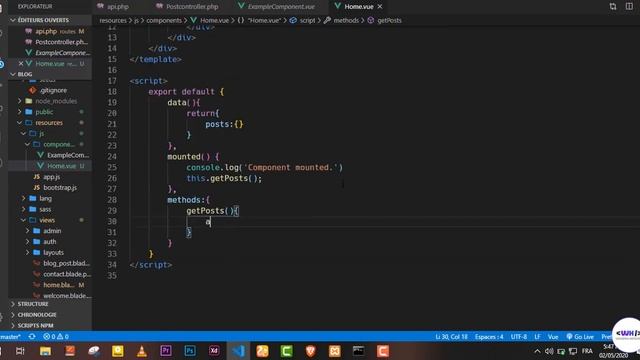Collapse the BLOG project section
Viewport: 640px width, 360px height.
pyautogui.click(x=24, y=74)
